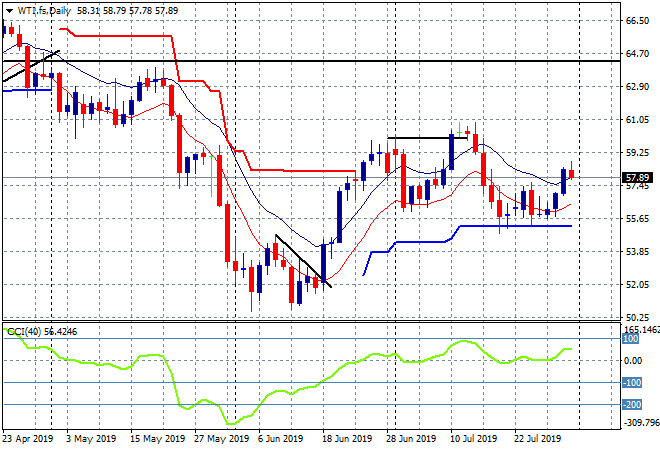Select the short black uptrend line in late April

[x=31, y=66]
